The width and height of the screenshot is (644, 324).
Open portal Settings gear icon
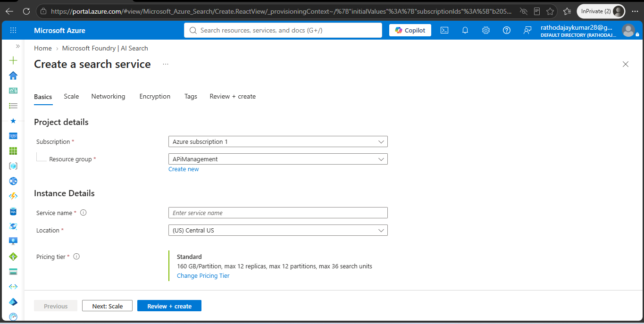click(x=486, y=30)
